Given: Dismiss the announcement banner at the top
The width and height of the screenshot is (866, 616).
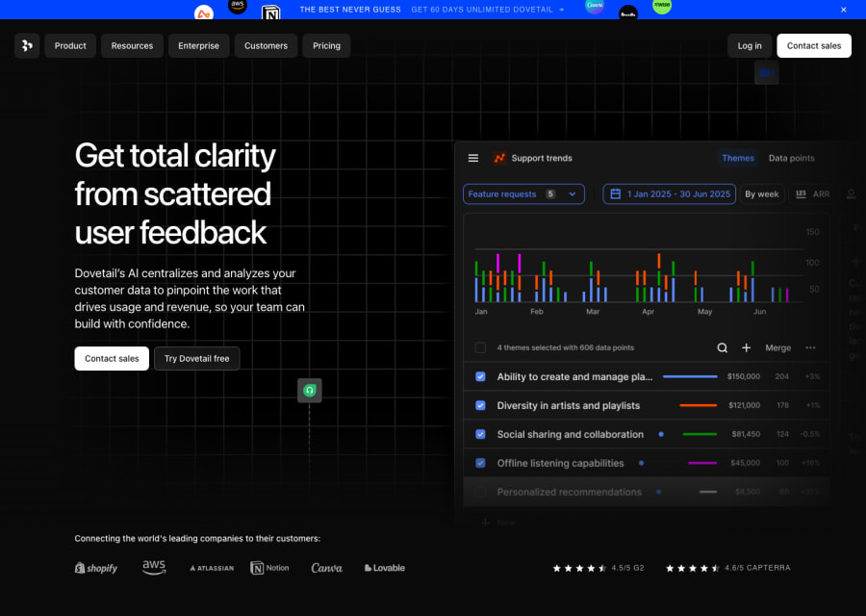Looking at the screenshot, I should point(843,9).
